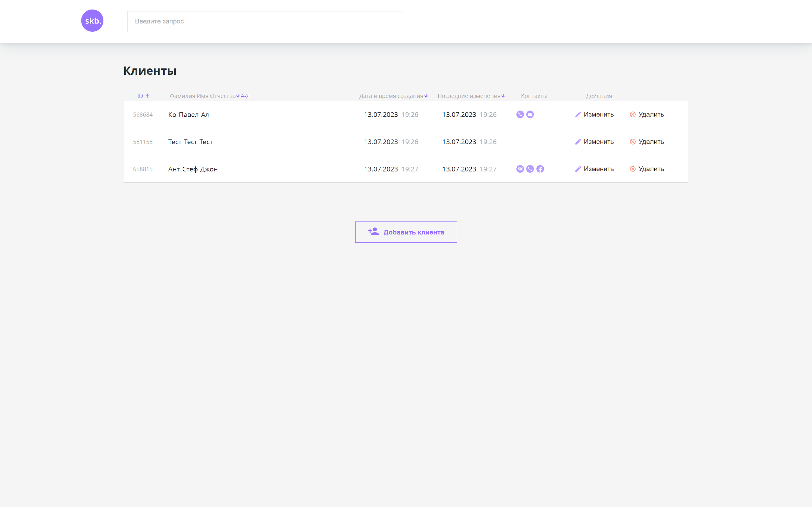Open the Facebook contact icon for Ант Стеф Джон

tap(540, 169)
